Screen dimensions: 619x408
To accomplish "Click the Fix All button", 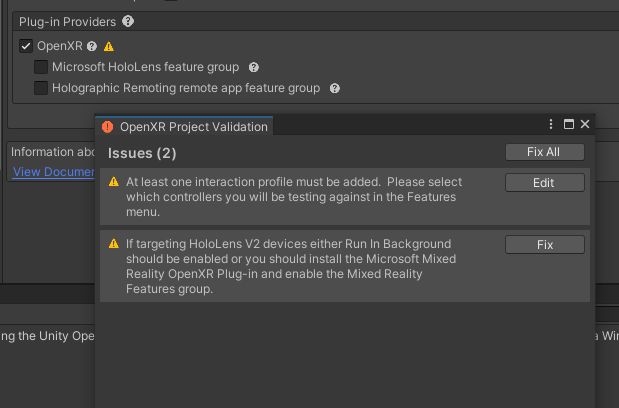I will pos(545,152).
